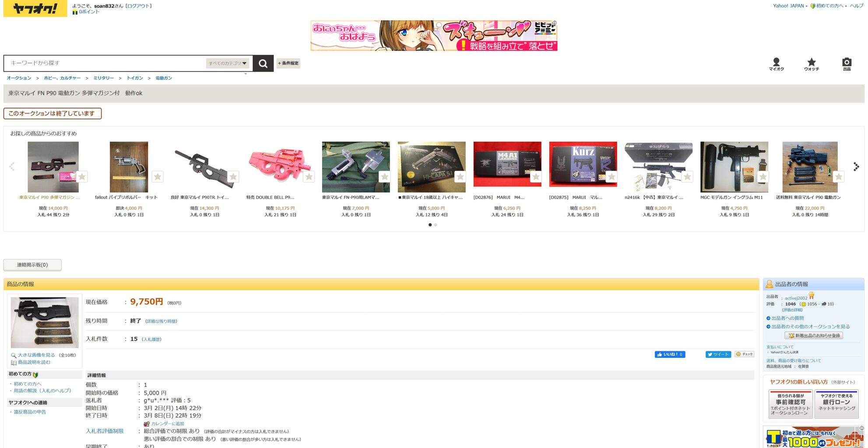Open Yahoo! JAPAN link
The width and height of the screenshot is (868, 448).
788,6
